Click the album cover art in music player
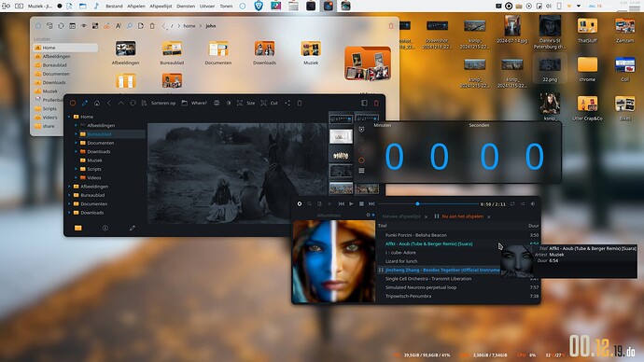The image size is (644, 362). (x=333, y=261)
